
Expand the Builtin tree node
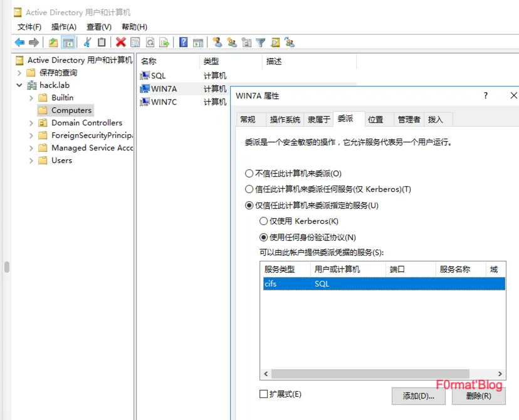[31, 98]
